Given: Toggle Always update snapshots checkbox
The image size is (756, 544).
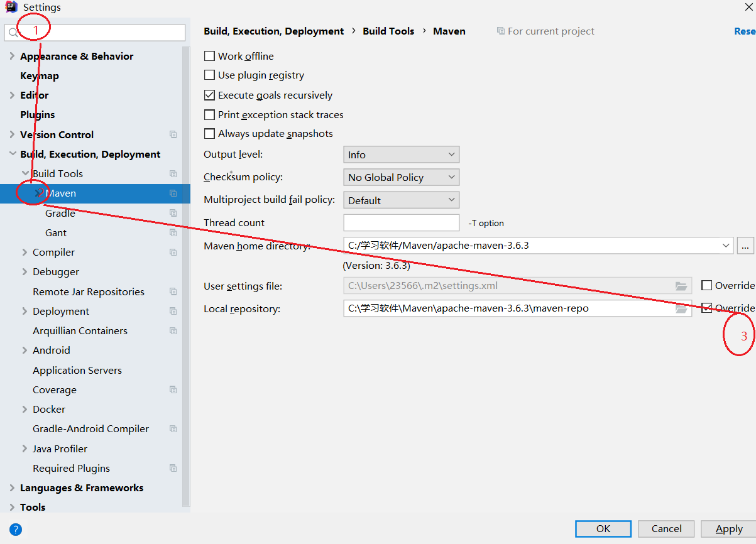Looking at the screenshot, I should (210, 134).
